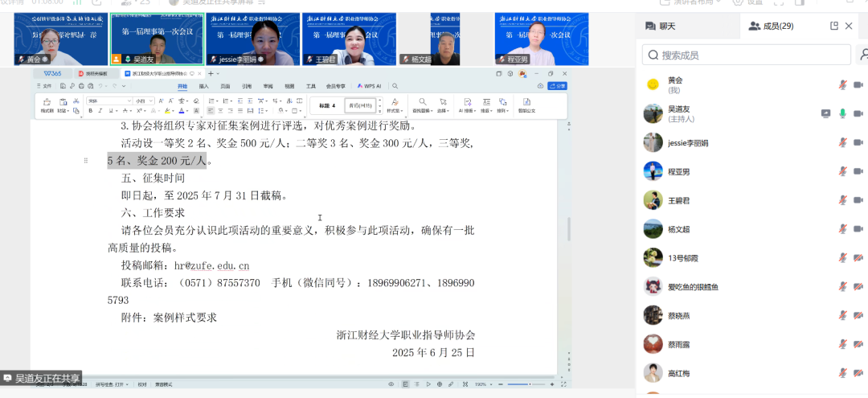Click the Paste (粘贴) clipboard icon
This screenshot has height=398, width=868.
(x=63, y=101)
